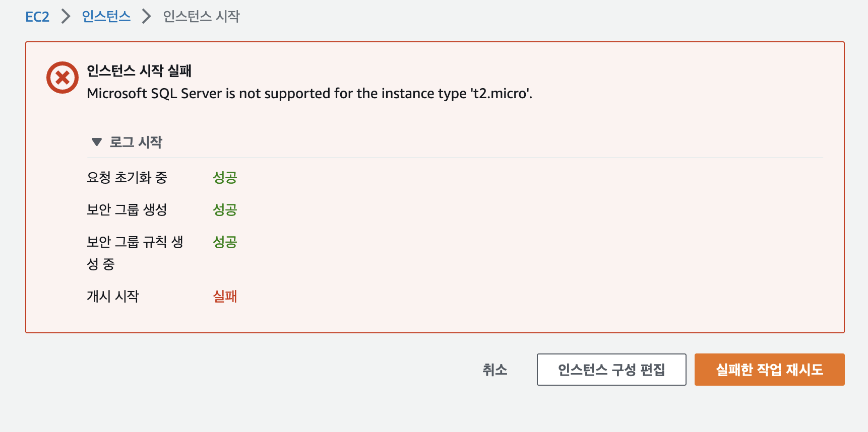This screenshot has height=432, width=868.
Task: Select the 요청 초기화 중 log row label
Action: click(x=127, y=177)
